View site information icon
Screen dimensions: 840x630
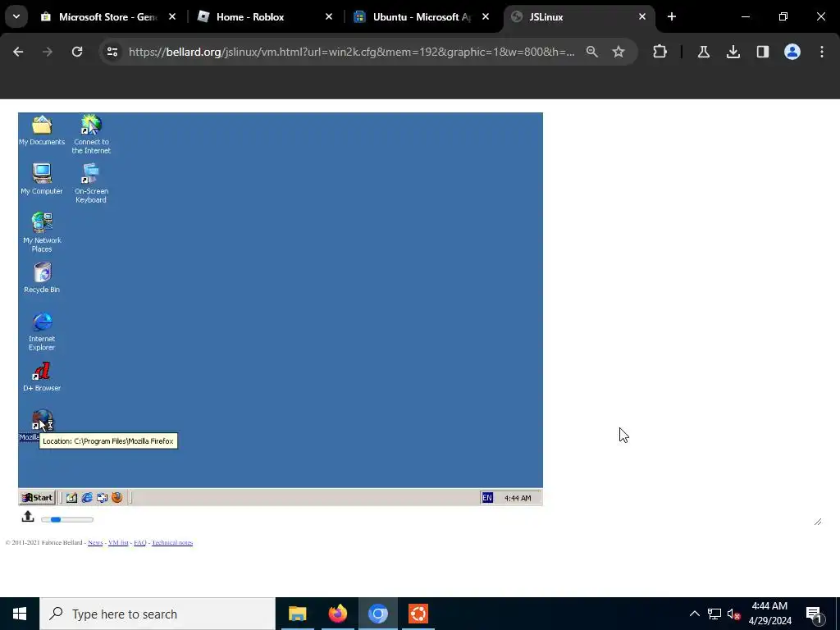(112, 52)
